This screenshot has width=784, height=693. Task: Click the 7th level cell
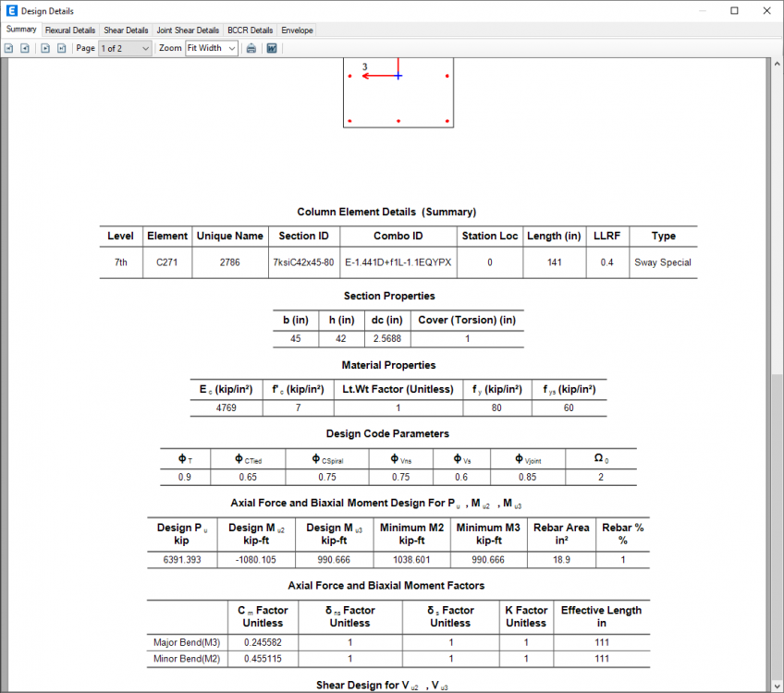pyautogui.click(x=121, y=262)
